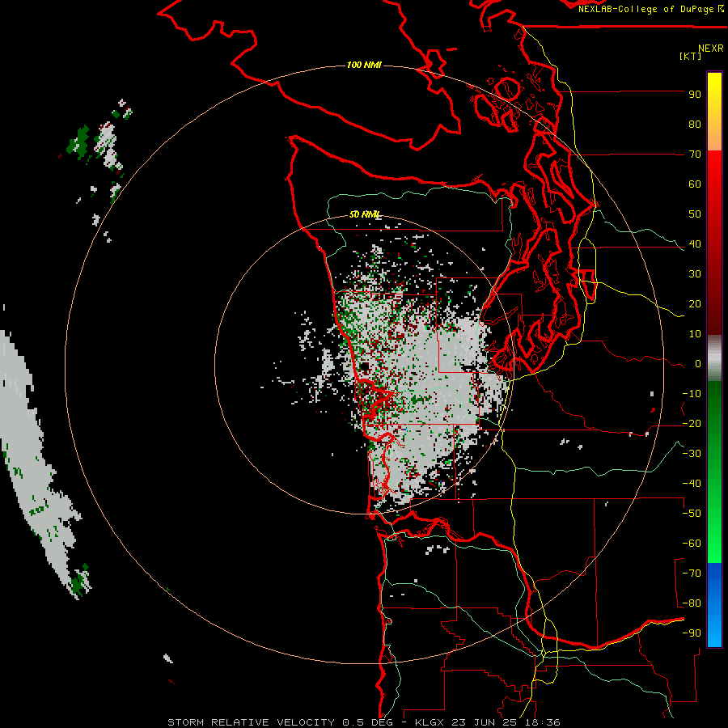The height and width of the screenshot is (728, 728).
Task: Click the -90 scale value
Action: (x=692, y=633)
